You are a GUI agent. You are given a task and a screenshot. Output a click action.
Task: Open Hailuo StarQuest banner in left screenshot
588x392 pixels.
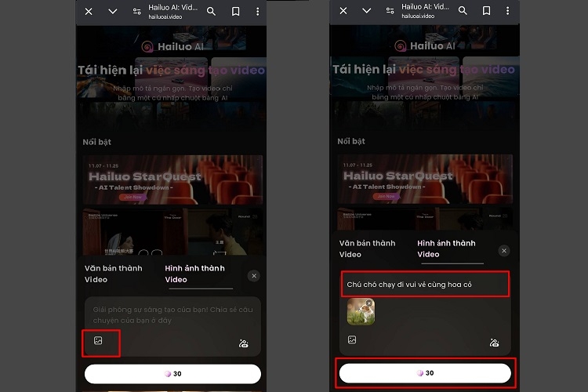[x=172, y=180]
